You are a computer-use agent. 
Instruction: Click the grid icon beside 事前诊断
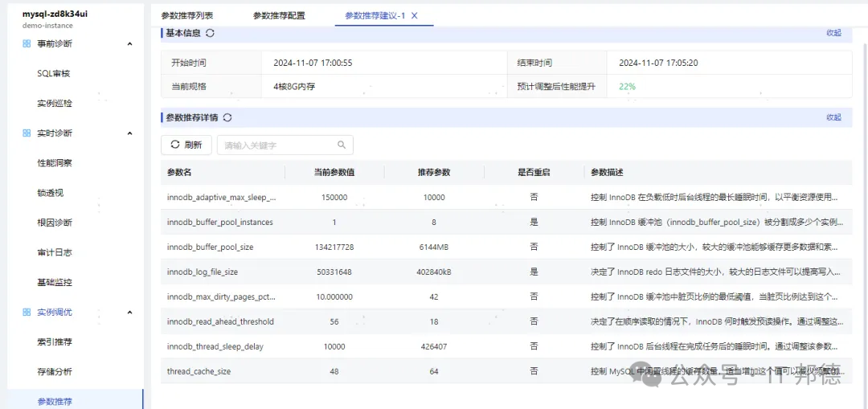click(27, 43)
